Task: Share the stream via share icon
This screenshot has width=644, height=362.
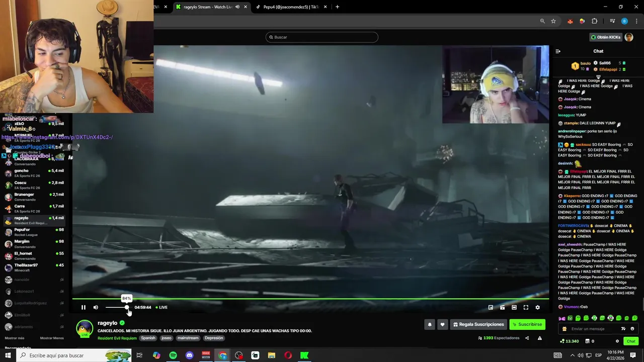Action: 527,338
